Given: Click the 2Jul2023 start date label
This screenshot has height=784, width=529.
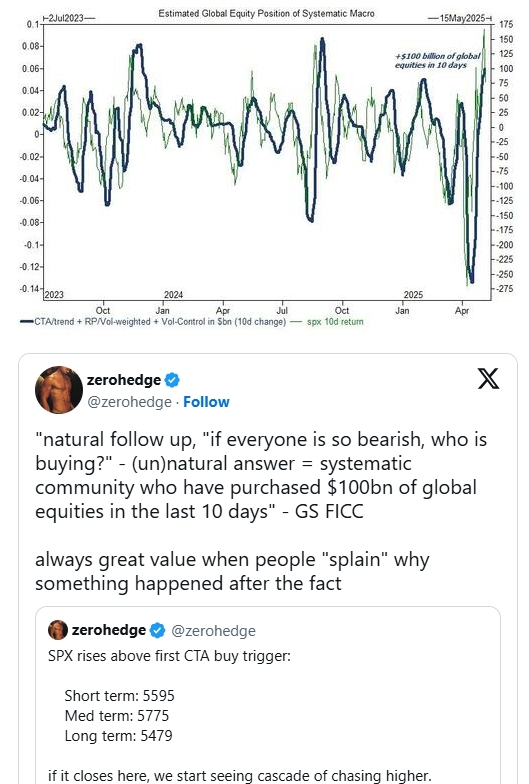Looking at the screenshot, I should tap(65, 18).
